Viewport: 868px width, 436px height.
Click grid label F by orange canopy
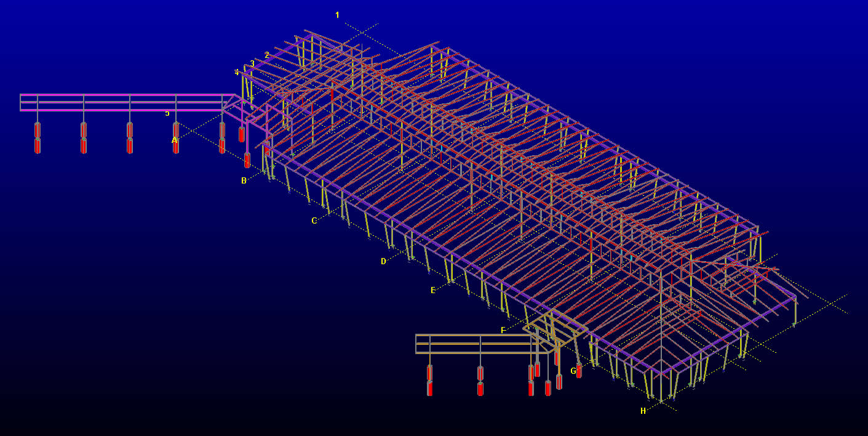503,331
